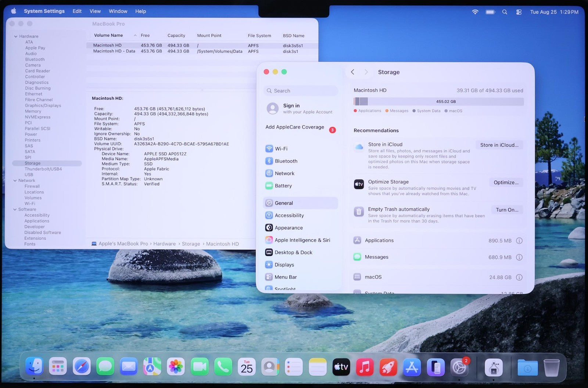Open Apple Intelligence & Siri settings
This screenshot has height=388, width=588.
point(300,240)
